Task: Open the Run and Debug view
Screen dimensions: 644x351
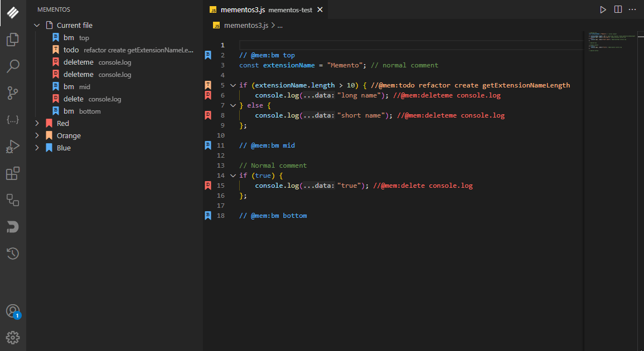Action: pos(13,146)
